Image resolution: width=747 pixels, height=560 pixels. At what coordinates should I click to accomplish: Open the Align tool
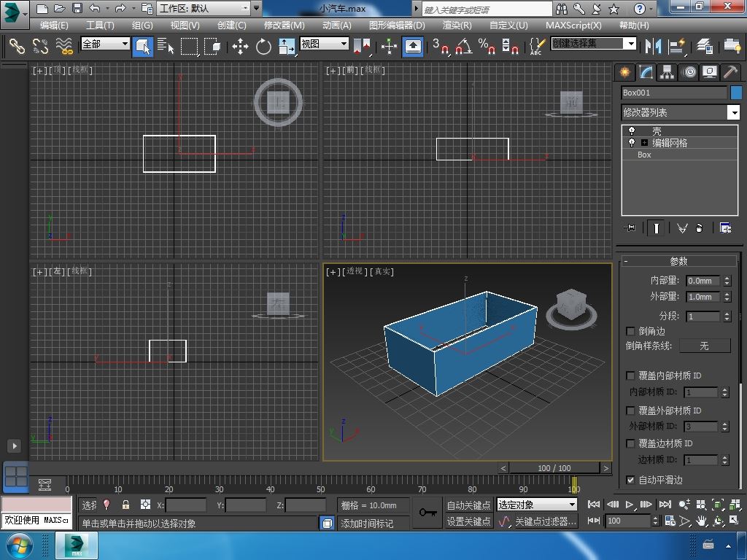[676, 46]
